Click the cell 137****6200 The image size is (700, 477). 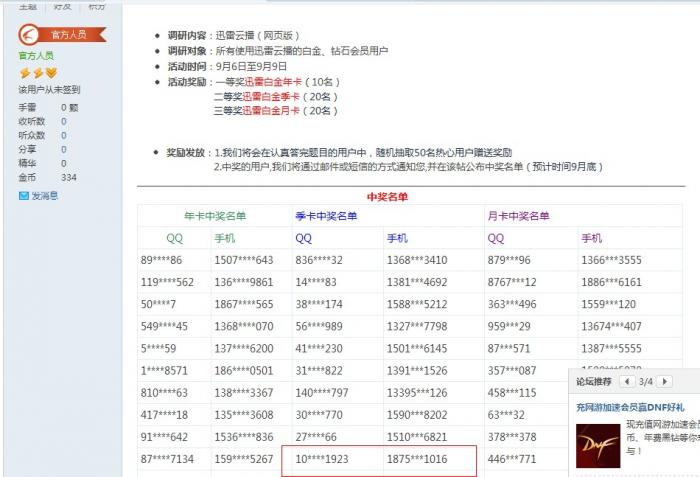(x=244, y=348)
